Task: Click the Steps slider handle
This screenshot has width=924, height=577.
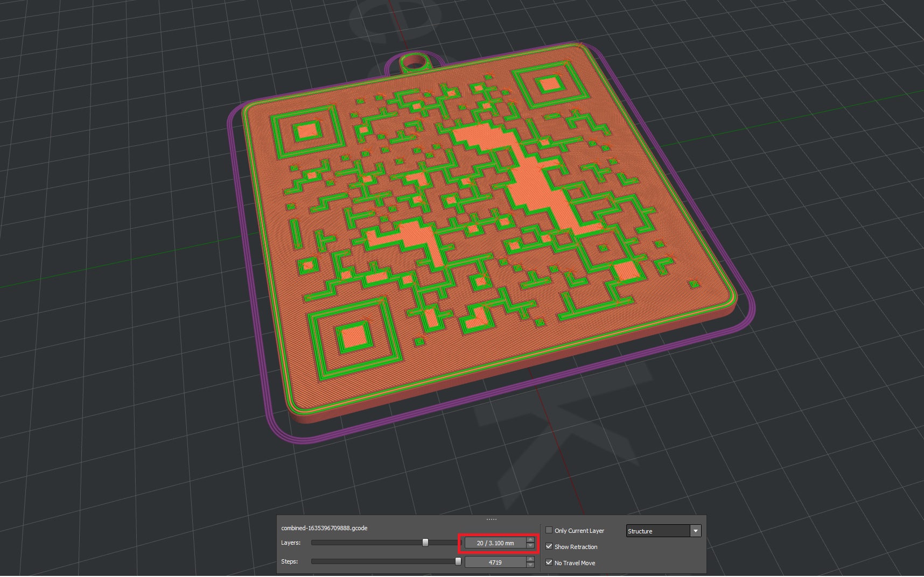Action: (458, 561)
